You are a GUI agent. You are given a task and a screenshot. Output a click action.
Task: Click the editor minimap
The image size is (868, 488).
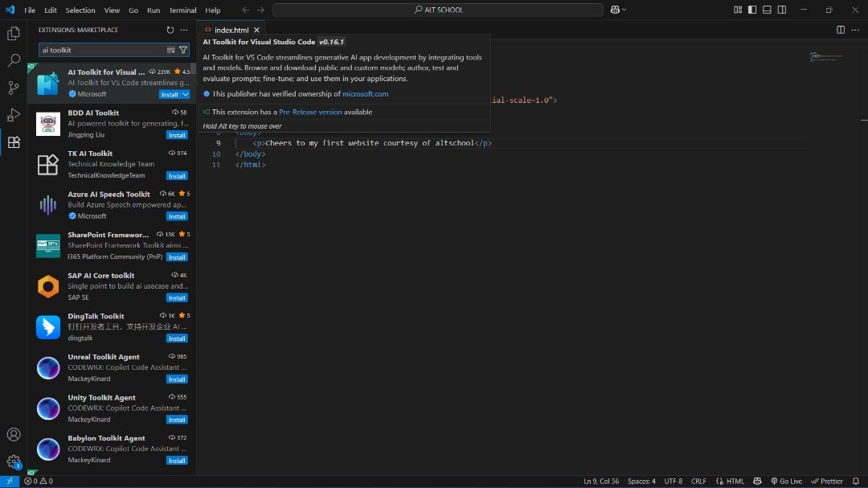point(826,56)
